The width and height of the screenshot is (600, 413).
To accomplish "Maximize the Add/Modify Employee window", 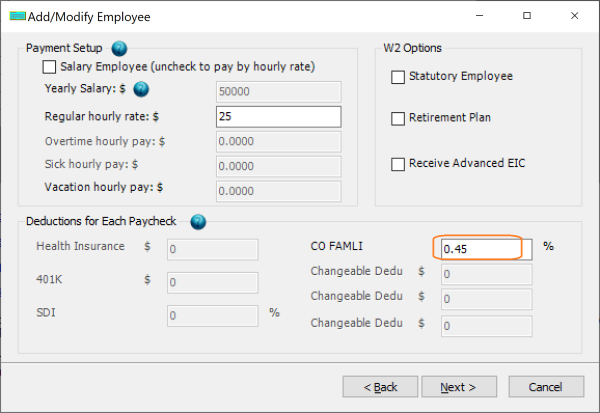I will click(527, 16).
